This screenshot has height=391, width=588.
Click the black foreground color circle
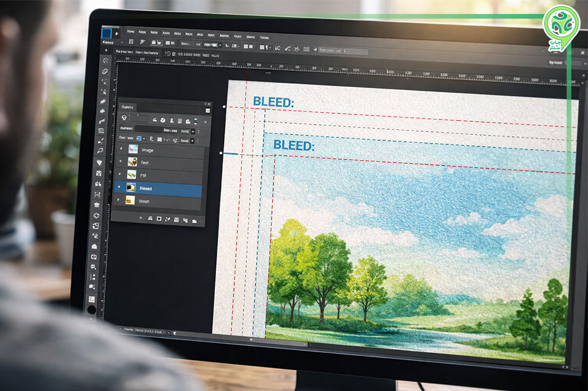point(92,310)
